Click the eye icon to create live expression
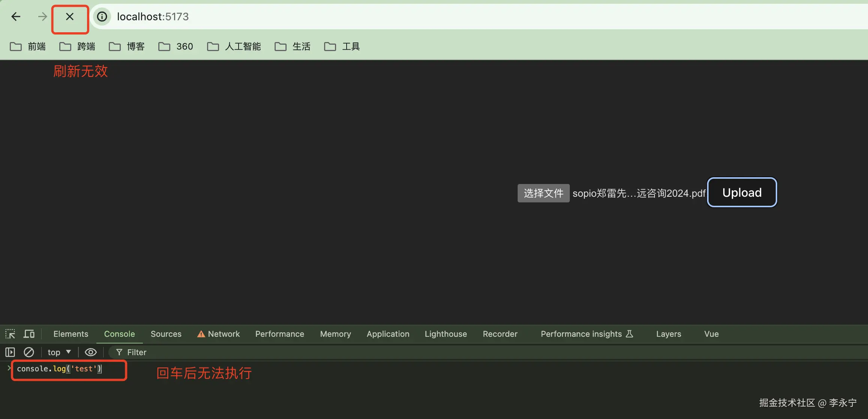868x419 pixels. pyautogui.click(x=90, y=352)
